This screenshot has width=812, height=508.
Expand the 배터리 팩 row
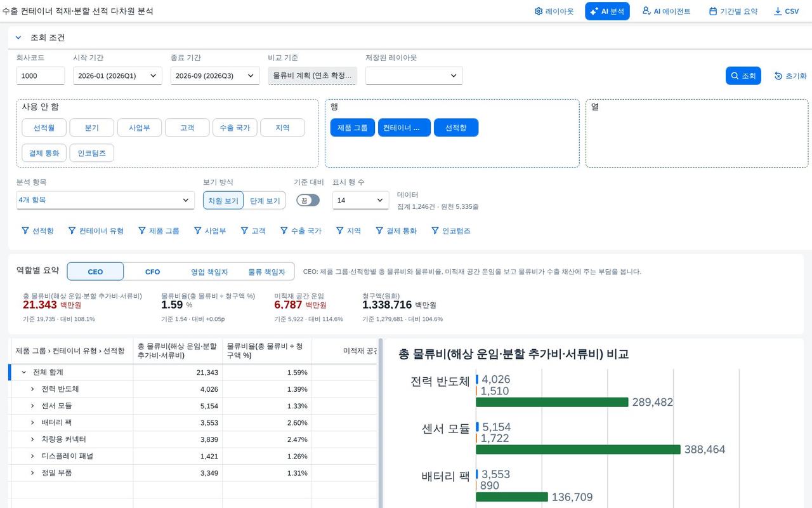pyautogui.click(x=32, y=422)
